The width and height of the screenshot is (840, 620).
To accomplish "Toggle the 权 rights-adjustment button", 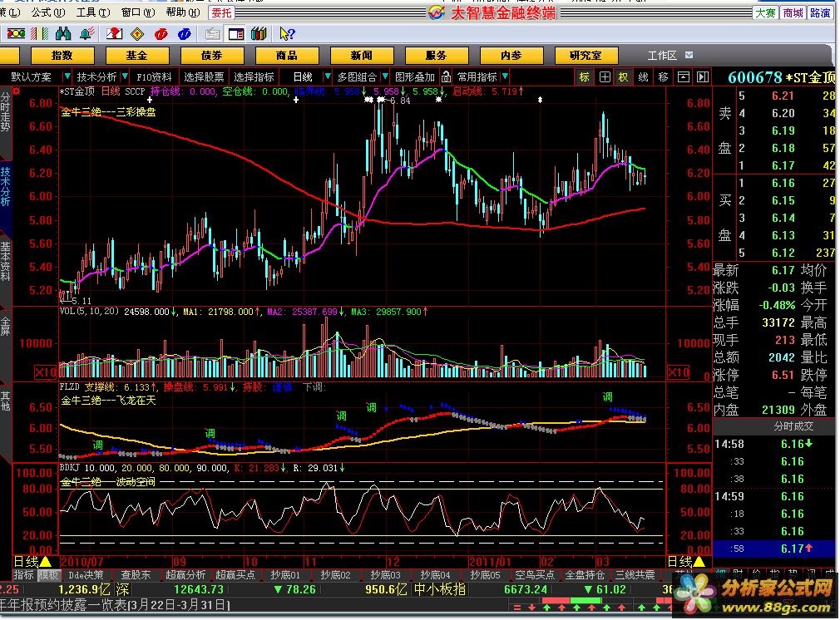I will (x=623, y=76).
